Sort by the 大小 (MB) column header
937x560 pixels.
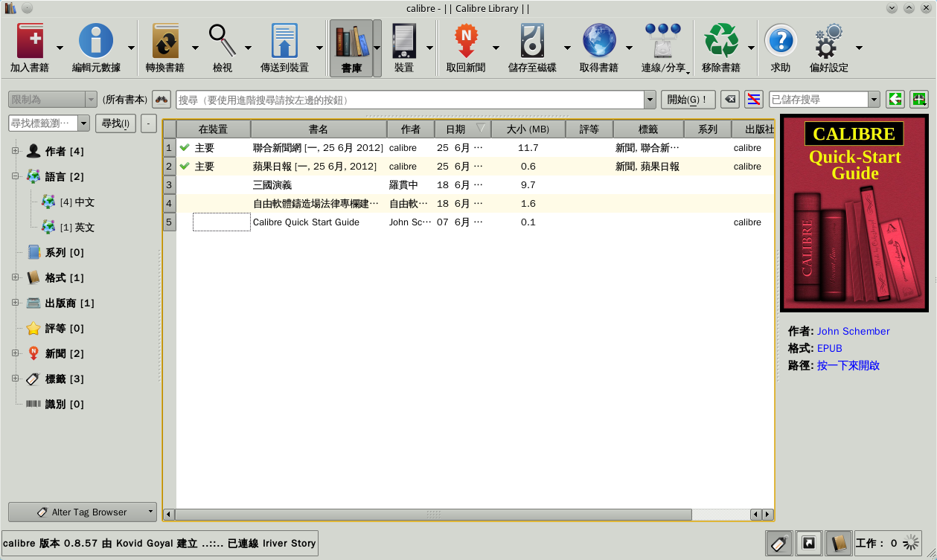[528, 129]
